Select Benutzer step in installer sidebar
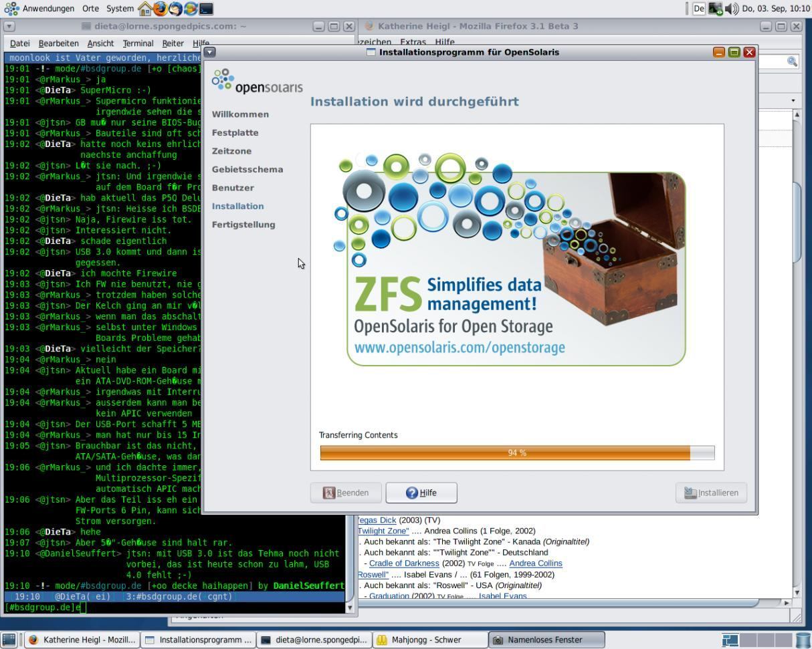Viewport: 812px width, 649px height. [233, 188]
